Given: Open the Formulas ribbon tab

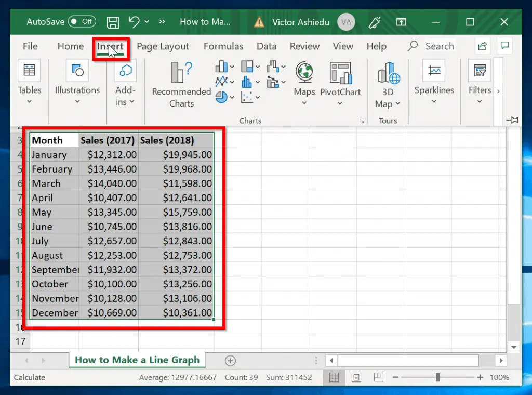Looking at the screenshot, I should 223,46.
